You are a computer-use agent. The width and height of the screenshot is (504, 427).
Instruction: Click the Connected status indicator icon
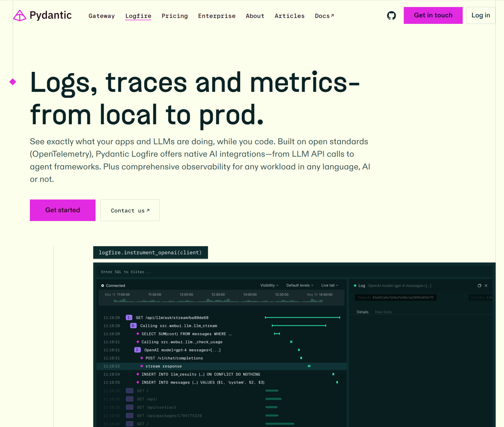pyautogui.click(x=103, y=286)
